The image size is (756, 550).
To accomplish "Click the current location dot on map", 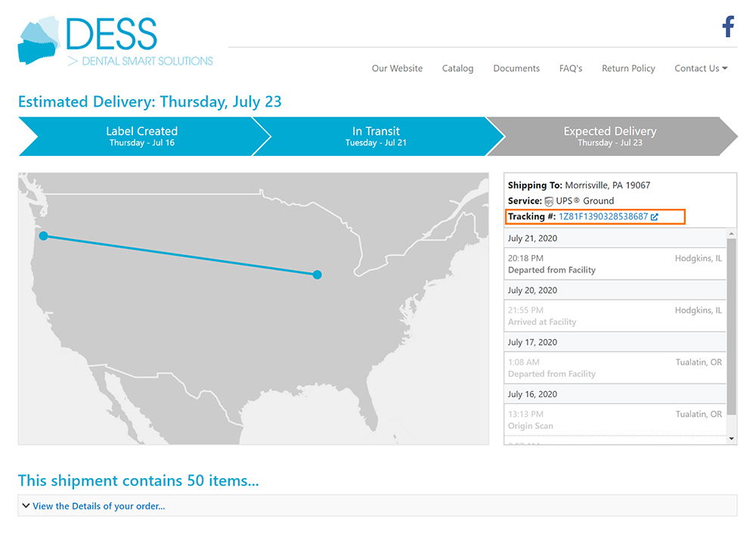I will pyautogui.click(x=318, y=275).
